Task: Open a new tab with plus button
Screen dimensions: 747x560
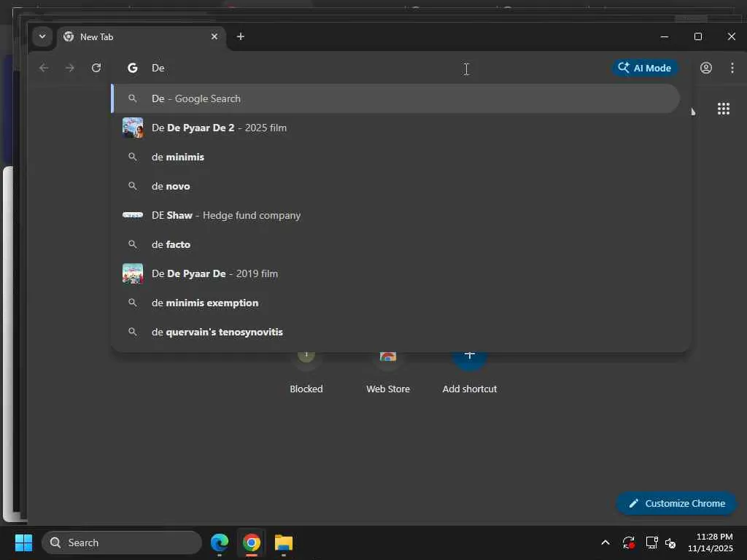Action: click(241, 36)
